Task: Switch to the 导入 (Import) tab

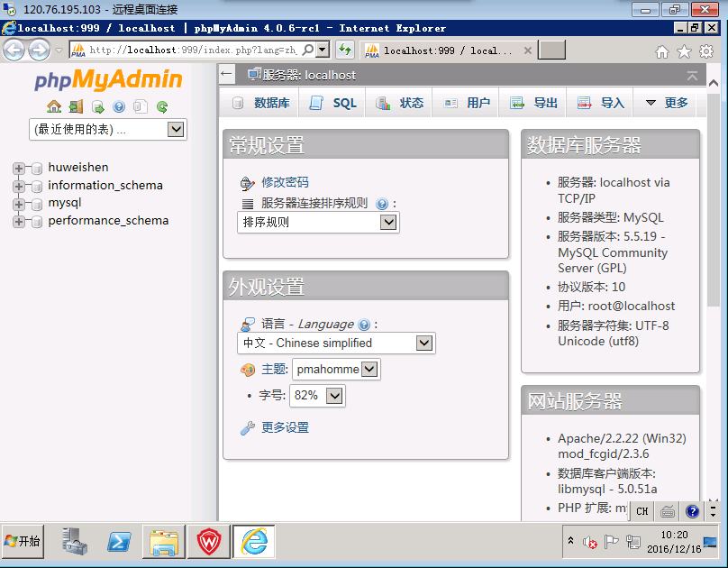Action: pos(600,103)
